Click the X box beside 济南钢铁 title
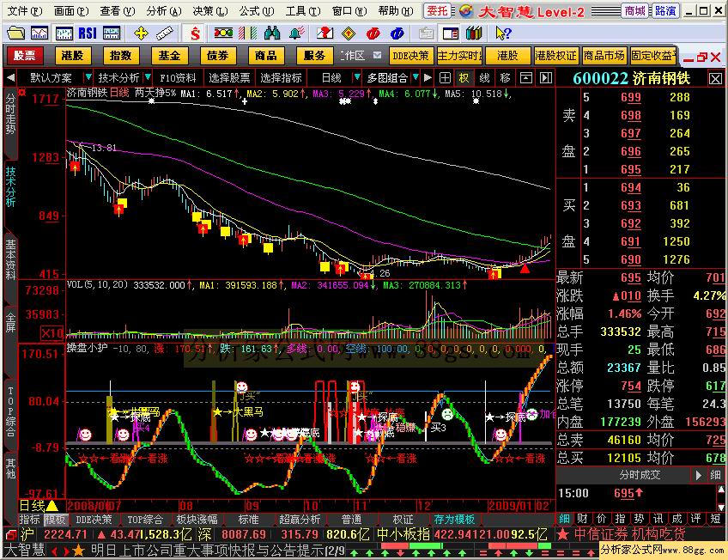This screenshot has height=560, width=728. pos(715,78)
